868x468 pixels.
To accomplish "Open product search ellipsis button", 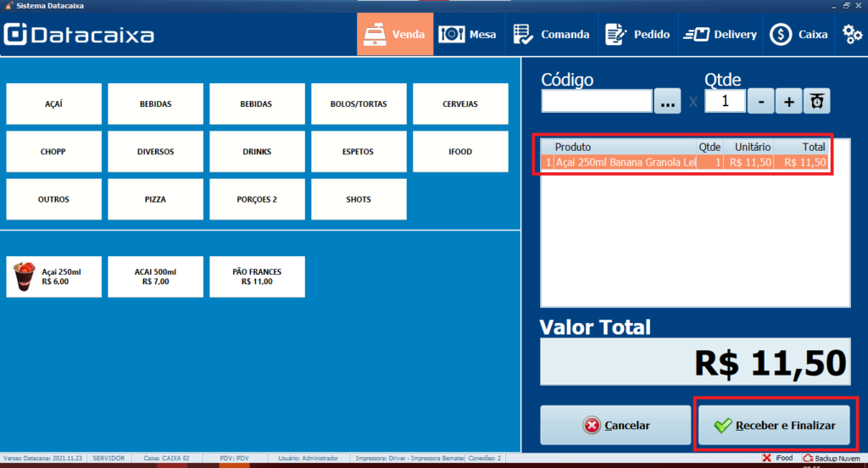I will click(667, 102).
